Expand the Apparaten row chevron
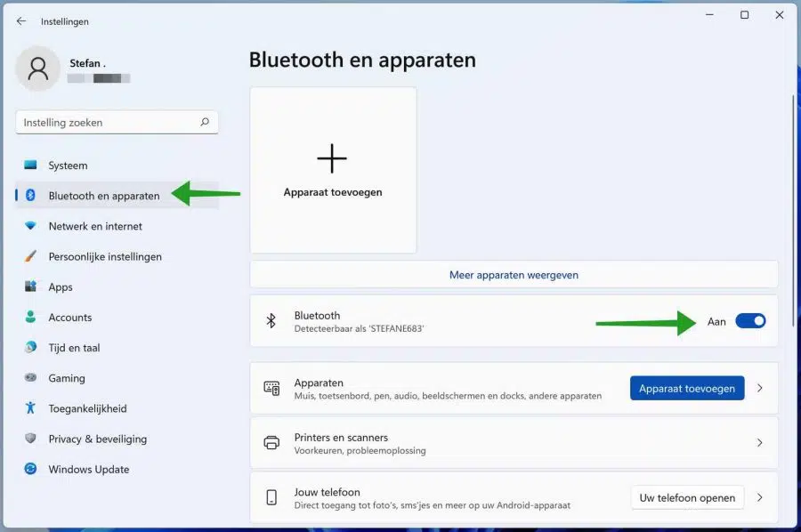 [760, 388]
